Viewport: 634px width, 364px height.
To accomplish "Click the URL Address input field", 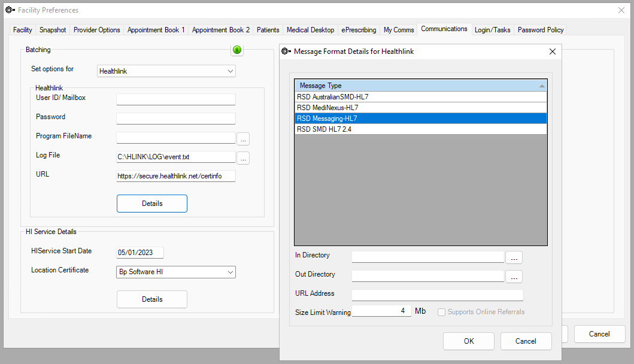I will point(438,295).
